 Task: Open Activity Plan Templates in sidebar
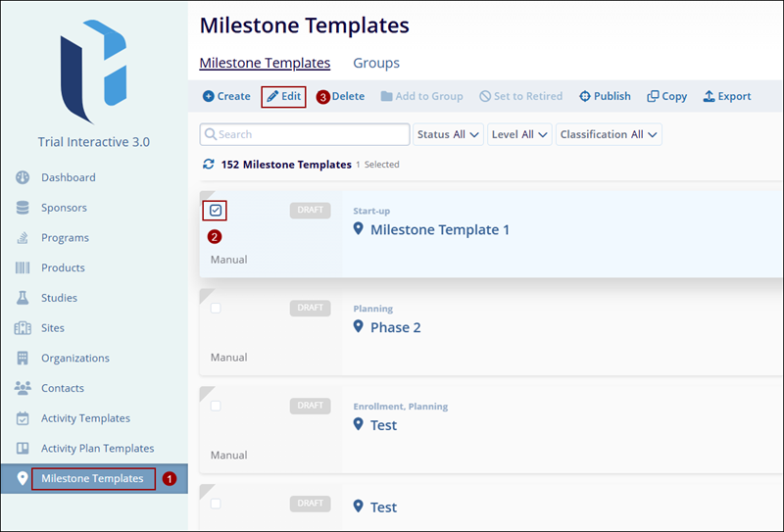[x=97, y=448]
